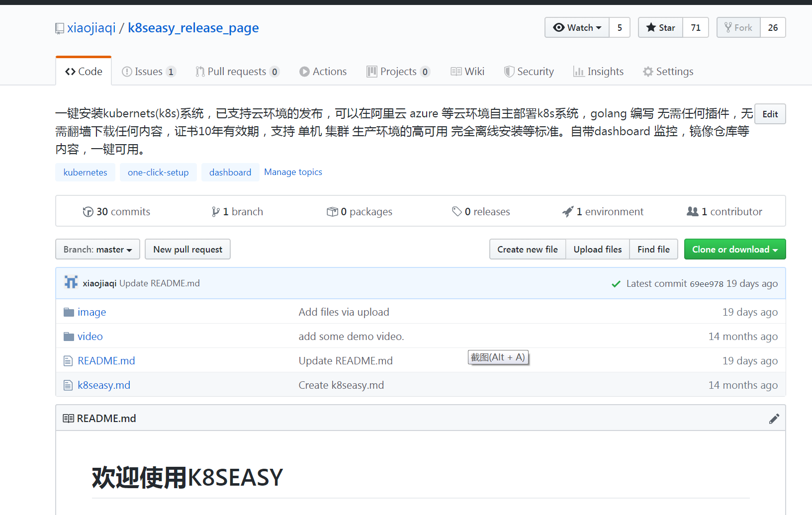Open the add some demo video commit
Screen dimensions: 812x515
[352, 337]
